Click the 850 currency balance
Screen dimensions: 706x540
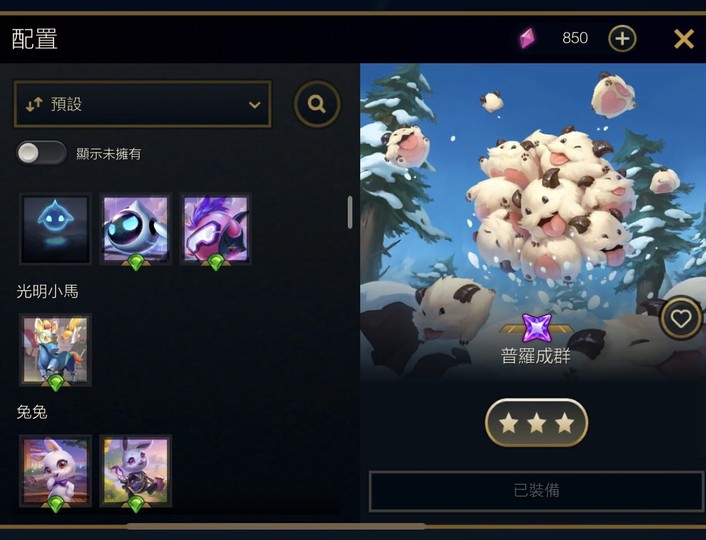[x=575, y=38]
